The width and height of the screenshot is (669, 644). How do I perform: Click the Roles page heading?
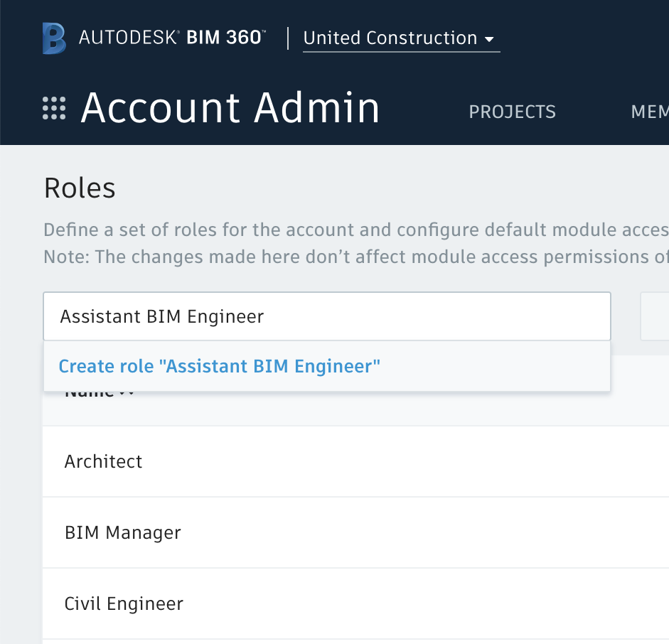[79, 188]
